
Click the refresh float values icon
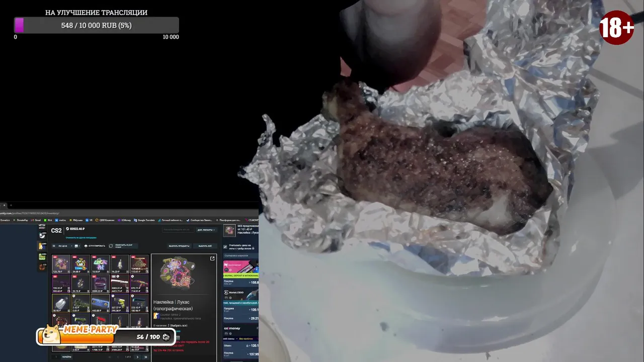[x=111, y=246]
